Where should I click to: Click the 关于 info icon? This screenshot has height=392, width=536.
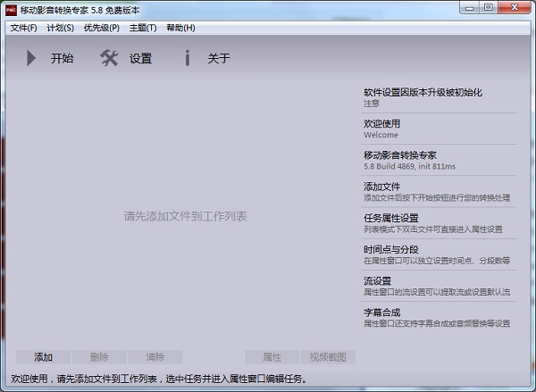[187, 59]
